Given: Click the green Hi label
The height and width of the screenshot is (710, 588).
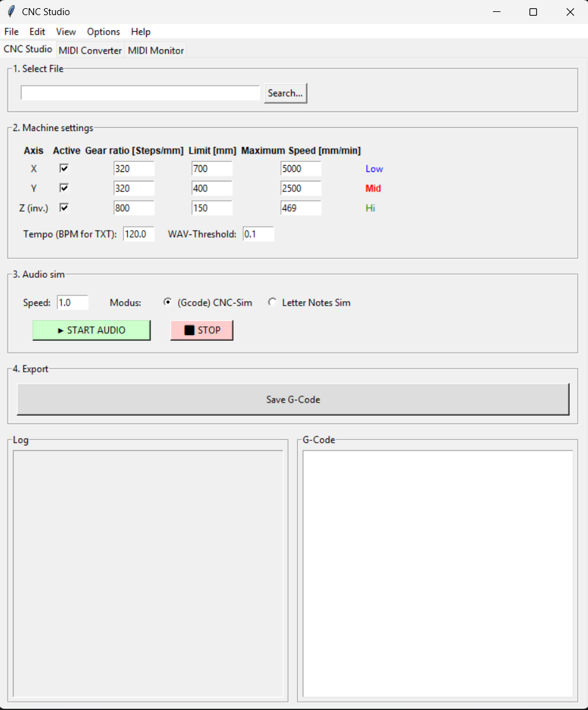Looking at the screenshot, I should (x=370, y=208).
